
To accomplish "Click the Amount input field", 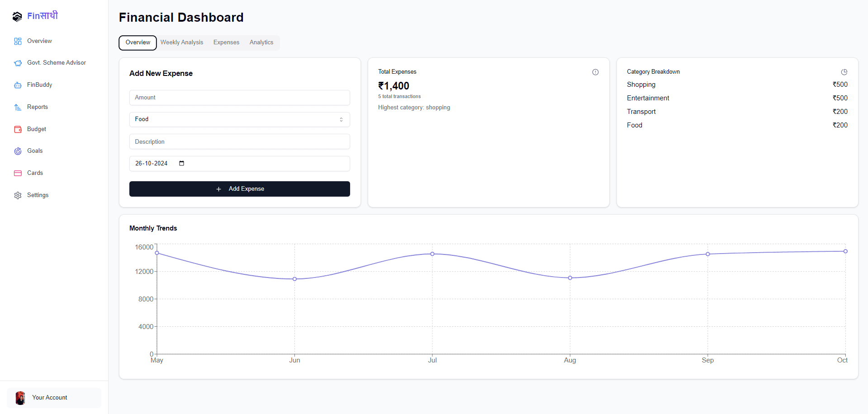I will coord(239,98).
